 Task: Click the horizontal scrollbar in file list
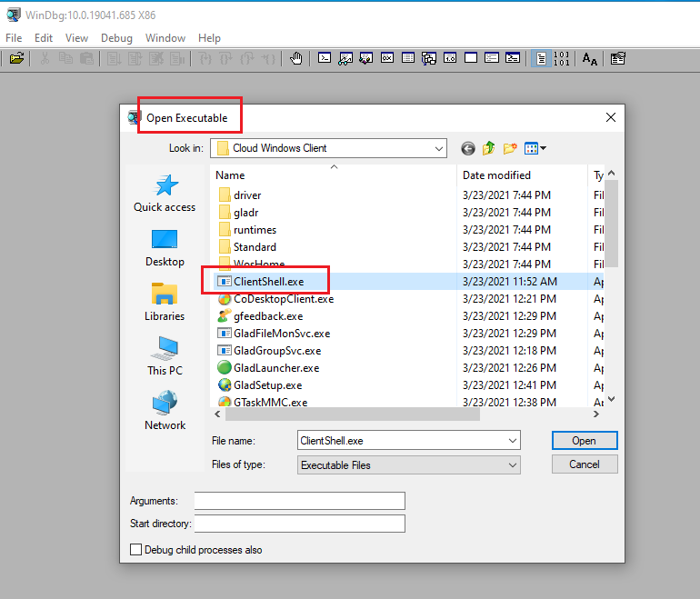click(353, 414)
